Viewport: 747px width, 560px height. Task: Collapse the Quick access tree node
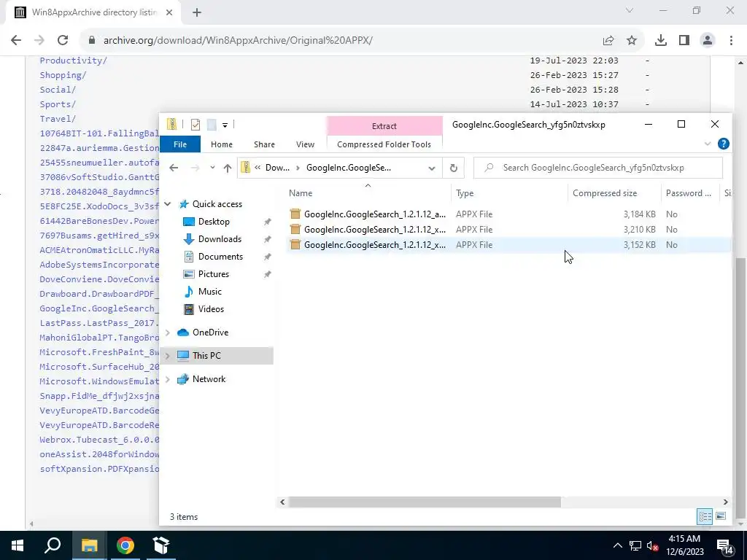pos(168,204)
